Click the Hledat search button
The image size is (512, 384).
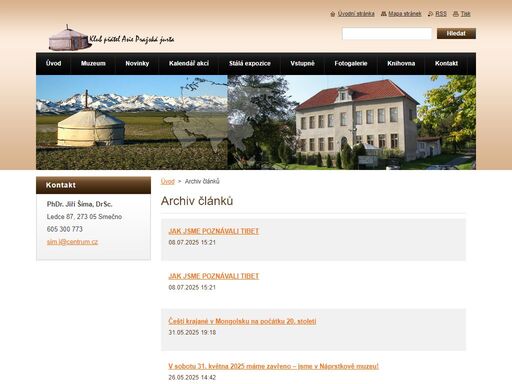click(456, 33)
